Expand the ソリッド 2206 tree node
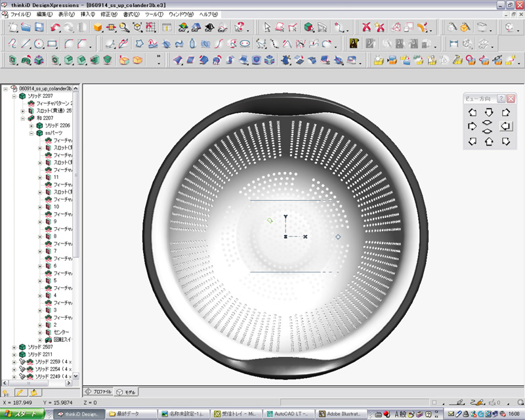 31,125
